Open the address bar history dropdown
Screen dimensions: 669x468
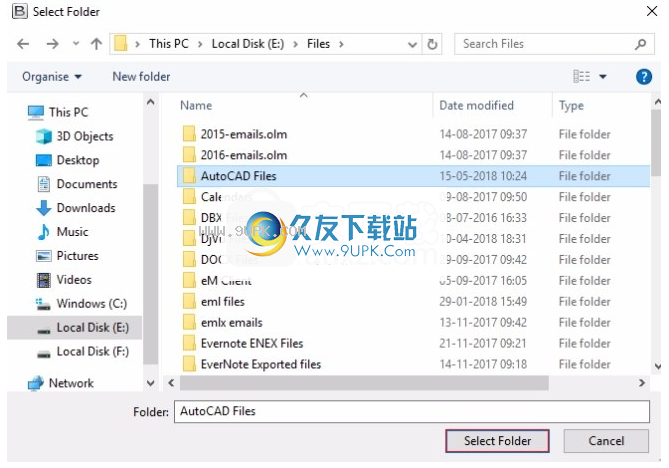coord(412,44)
